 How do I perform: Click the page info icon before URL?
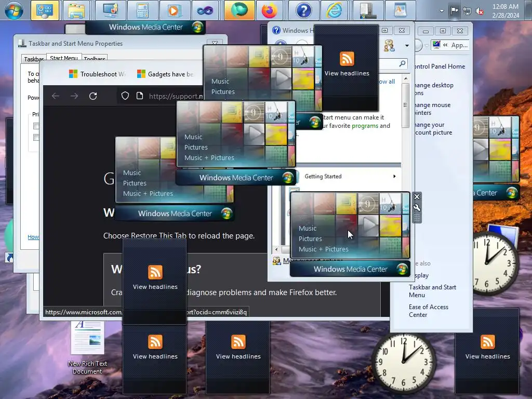pos(140,96)
